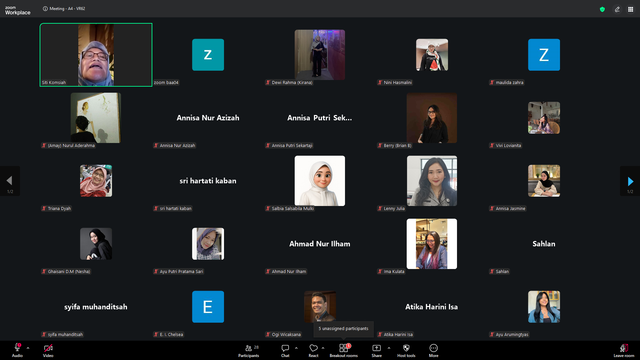Click the Leave room button
The height and width of the screenshot is (360, 640).
[624, 350]
